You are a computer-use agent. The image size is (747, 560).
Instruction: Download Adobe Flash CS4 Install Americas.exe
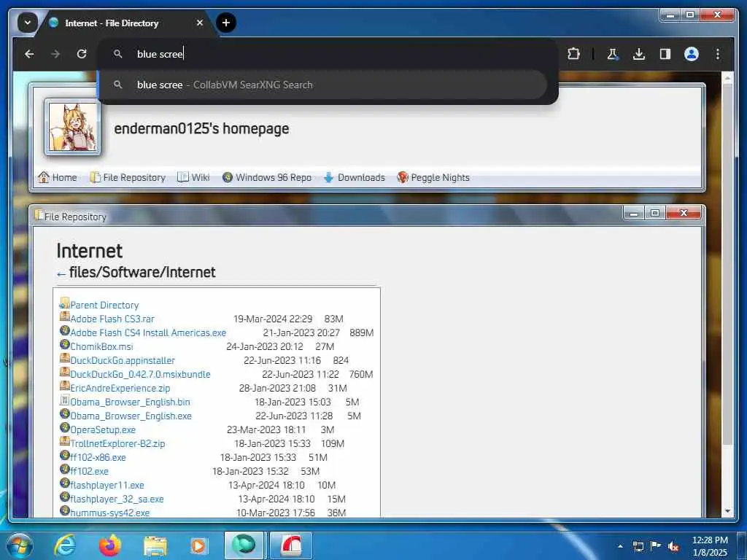[148, 332]
